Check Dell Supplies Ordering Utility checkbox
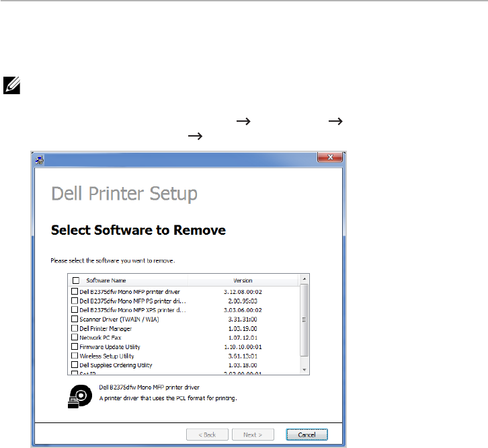Viewport: 488px width, 448px height. 75,365
